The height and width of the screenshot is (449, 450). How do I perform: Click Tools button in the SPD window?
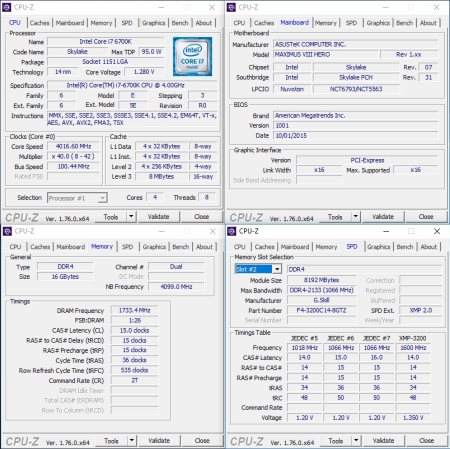coord(336,441)
